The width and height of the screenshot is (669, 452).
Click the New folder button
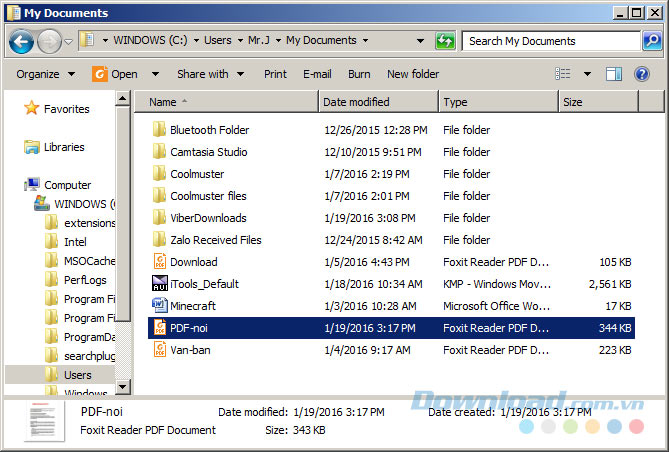tap(413, 74)
